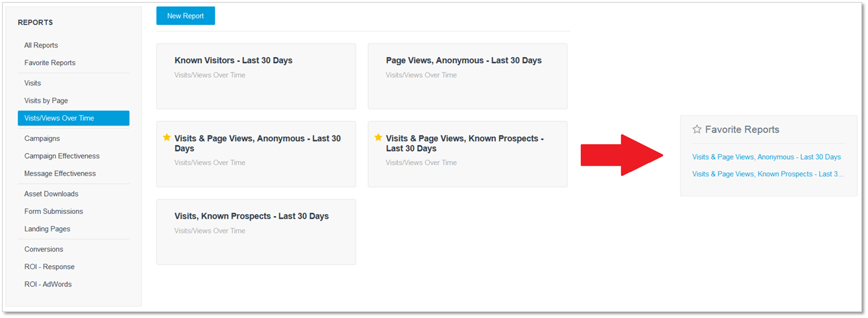Screen dimensions: 868x318
Task: Click the favorite link Visits & Page Views, Anonymous
Action: pyautogui.click(x=767, y=157)
